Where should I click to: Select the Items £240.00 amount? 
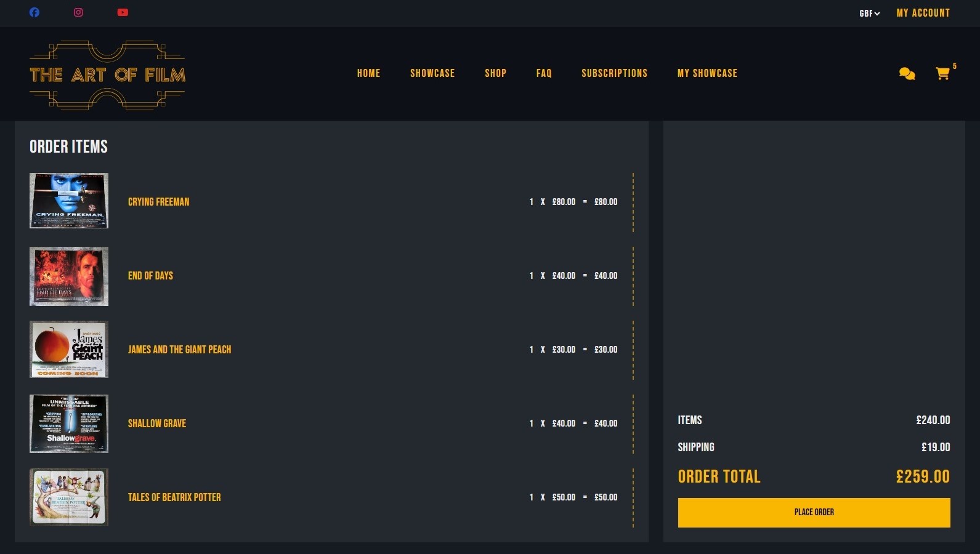pyautogui.click(x=933, y=420)
